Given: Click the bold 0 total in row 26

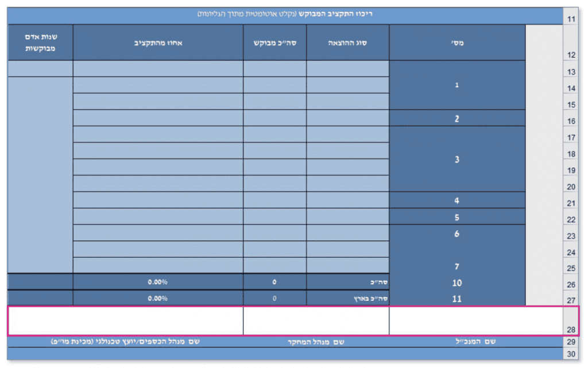Looking at the screenshot, I should click(x=274, y=282).
